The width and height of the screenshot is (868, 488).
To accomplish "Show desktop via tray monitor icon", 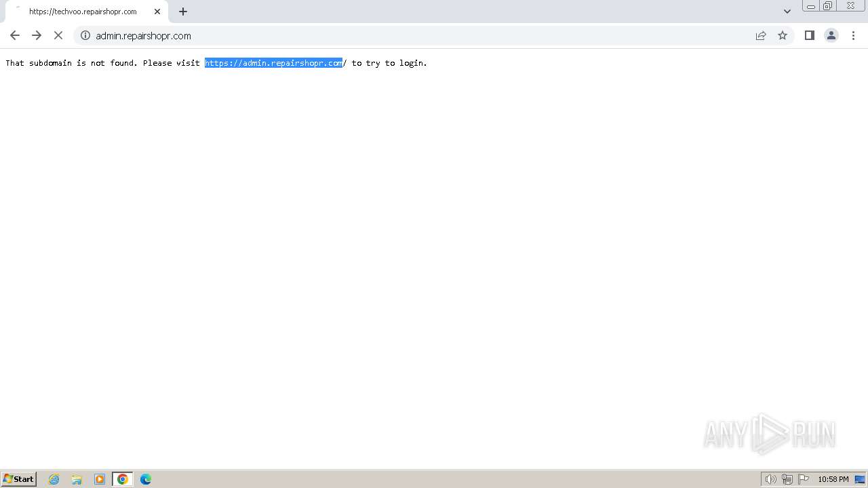I will [x=860, y=479].
